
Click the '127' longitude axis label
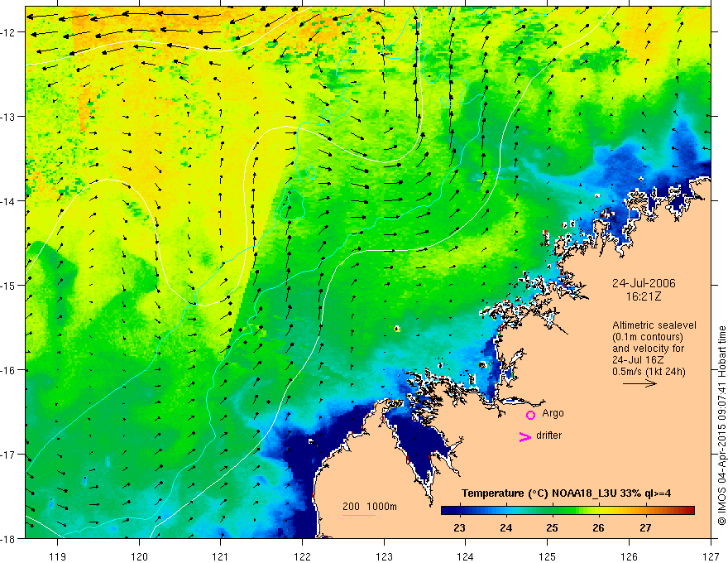711,556
